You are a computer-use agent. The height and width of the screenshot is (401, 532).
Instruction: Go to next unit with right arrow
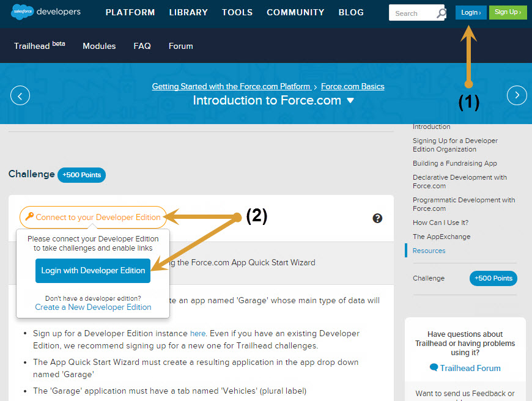pos(517,95)
